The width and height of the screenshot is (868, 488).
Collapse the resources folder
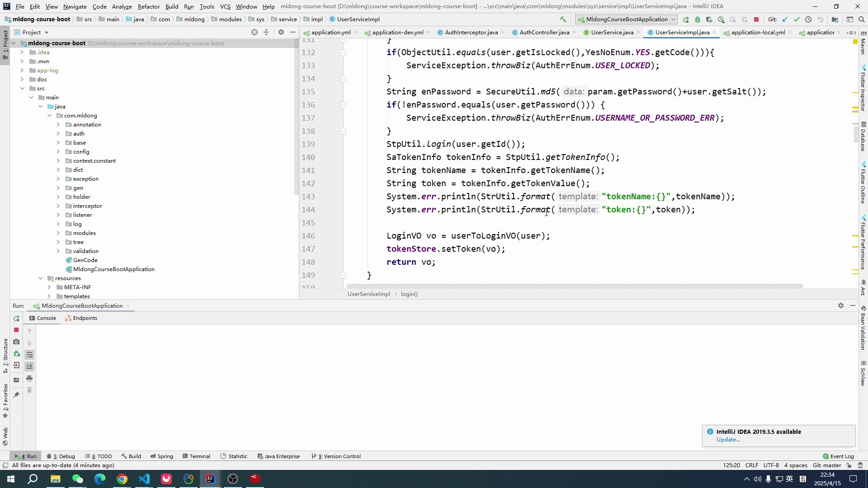point(40,278)
